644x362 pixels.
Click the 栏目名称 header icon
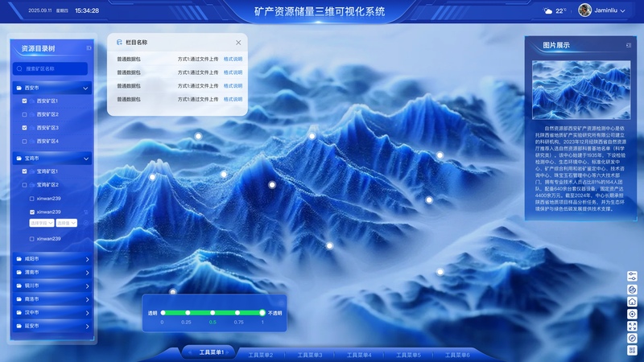click(x=119, y=43)
